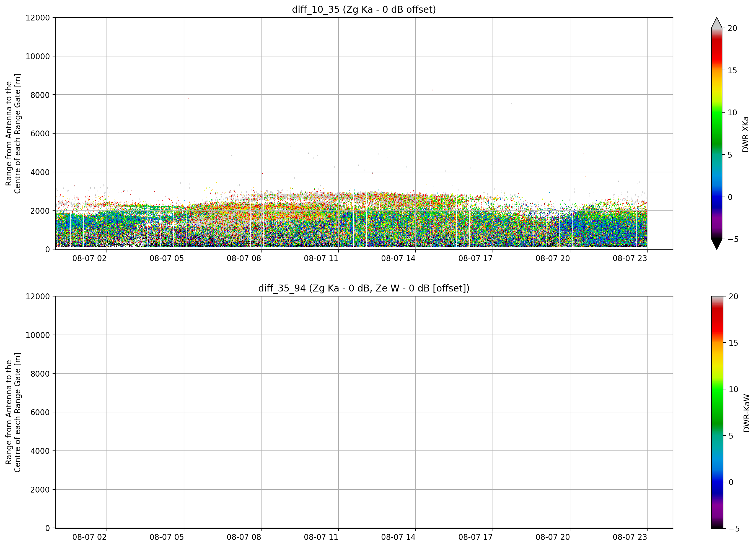Screen dimensions: 756x547
Task: Click tick "10" on the DWR-XKa colorbar
Action: click(732, 113)
